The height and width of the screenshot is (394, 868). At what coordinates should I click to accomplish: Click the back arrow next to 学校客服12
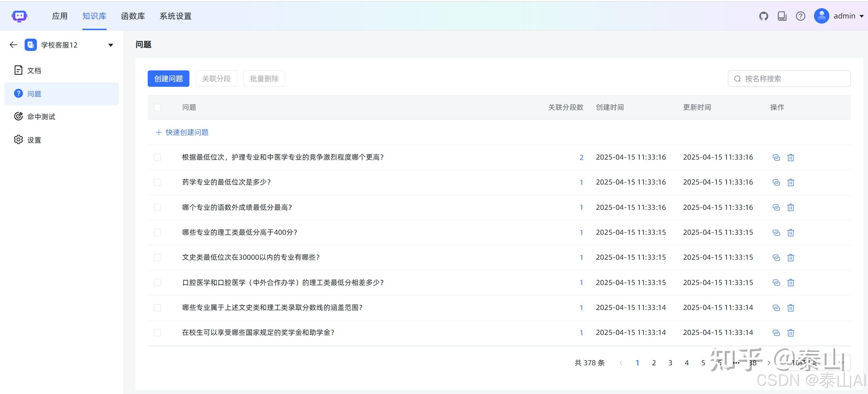pyautogui.click(x=13, y=45)
